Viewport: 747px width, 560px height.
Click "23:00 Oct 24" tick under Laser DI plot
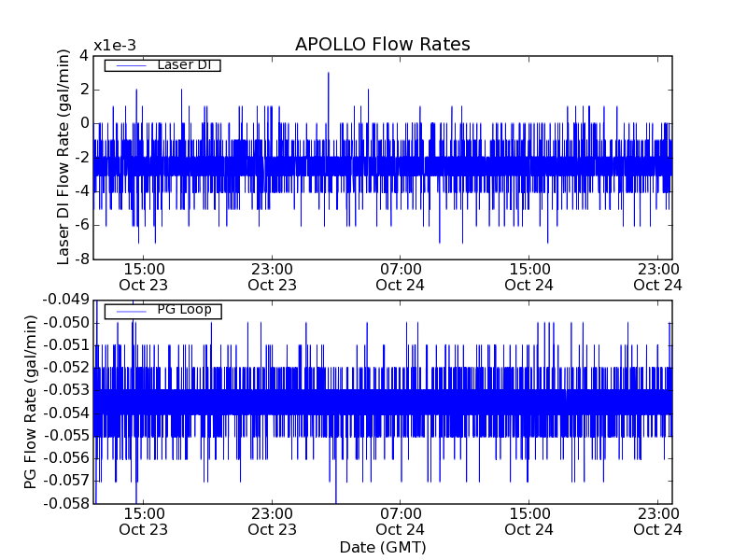point(658,277)
